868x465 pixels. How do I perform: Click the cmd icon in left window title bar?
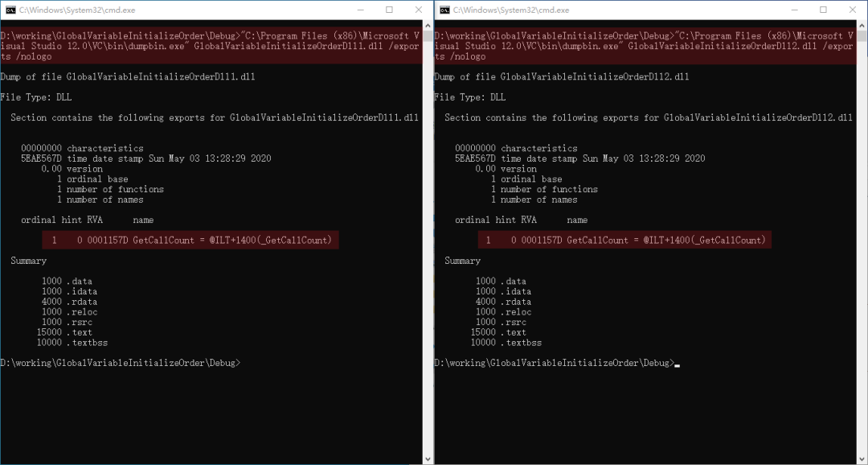(x=10, y=10)
